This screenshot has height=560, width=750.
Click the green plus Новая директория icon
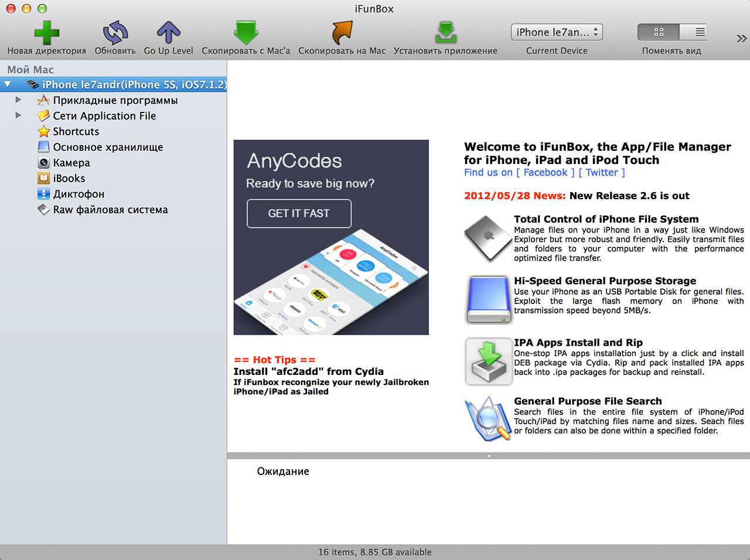[x=46, y=33]
